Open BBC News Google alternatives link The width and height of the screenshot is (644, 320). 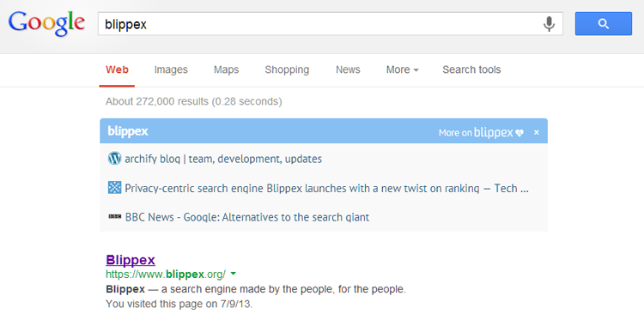click(246, 217)
